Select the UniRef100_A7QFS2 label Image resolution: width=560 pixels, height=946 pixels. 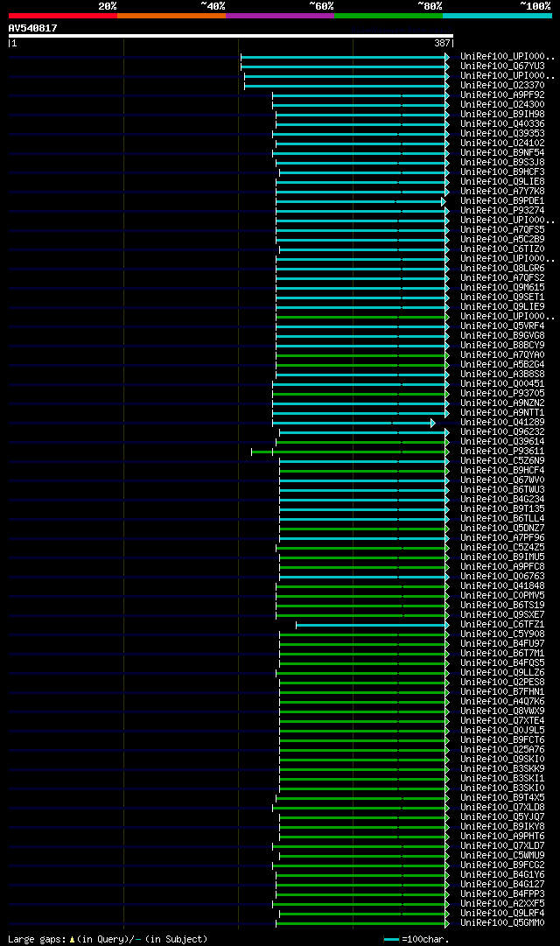[502, 278]
